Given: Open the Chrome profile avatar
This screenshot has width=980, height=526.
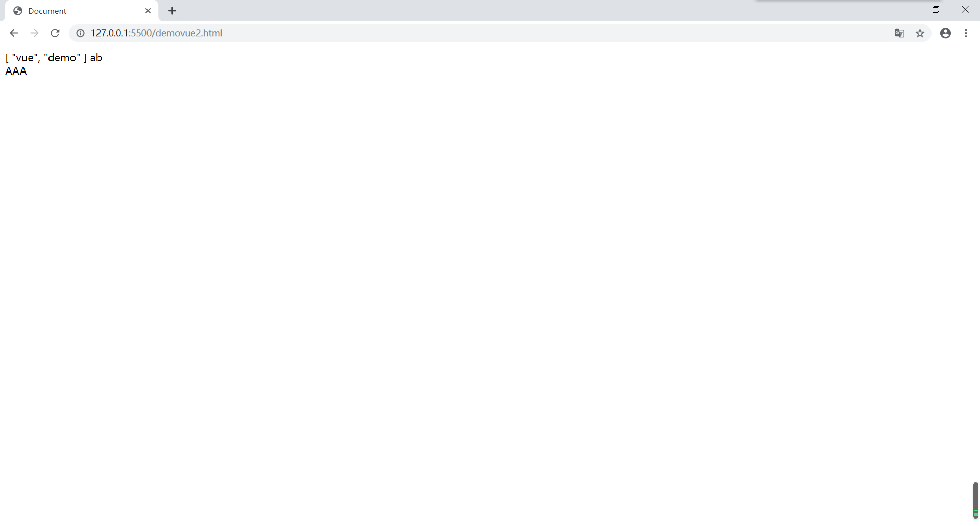Looking at the screenshot, I should coord(945,33).
